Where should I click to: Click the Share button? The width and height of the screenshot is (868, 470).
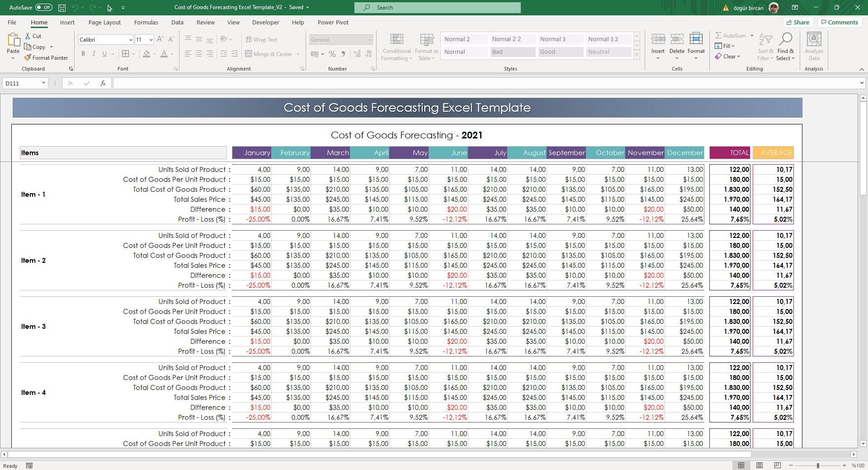(798, 22)
